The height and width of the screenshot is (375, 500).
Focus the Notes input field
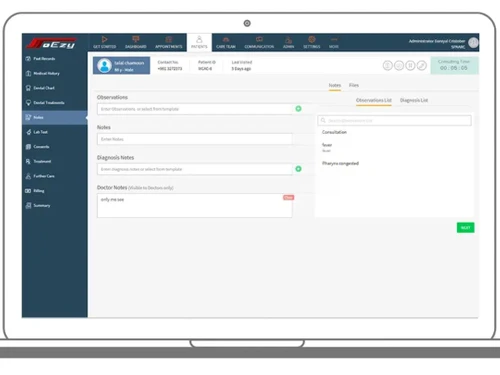195,139
